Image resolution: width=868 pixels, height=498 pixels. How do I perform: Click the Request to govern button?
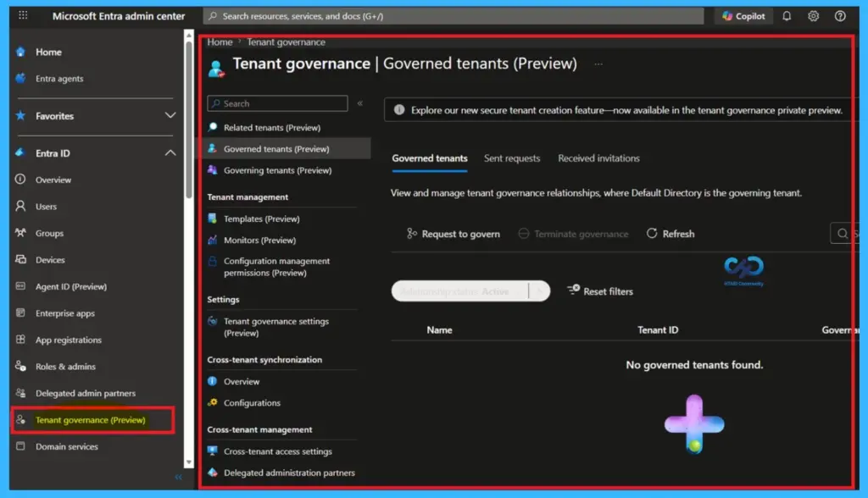(x=452, y=233)
